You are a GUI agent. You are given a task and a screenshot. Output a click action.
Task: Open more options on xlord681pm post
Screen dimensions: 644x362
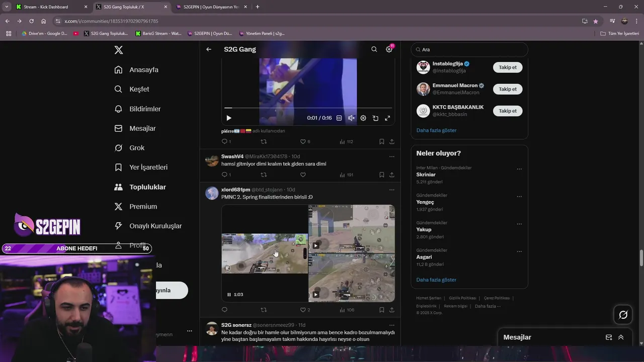(x=392, y=190)
